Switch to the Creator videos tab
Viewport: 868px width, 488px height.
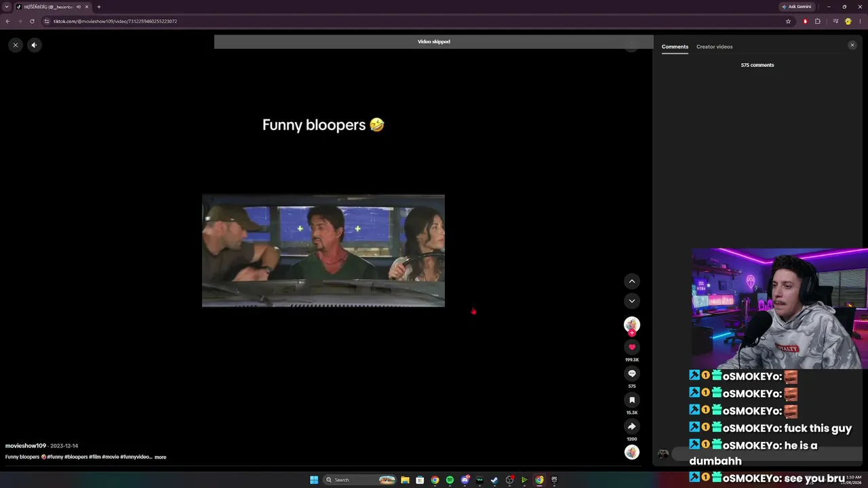click(714, 47)
